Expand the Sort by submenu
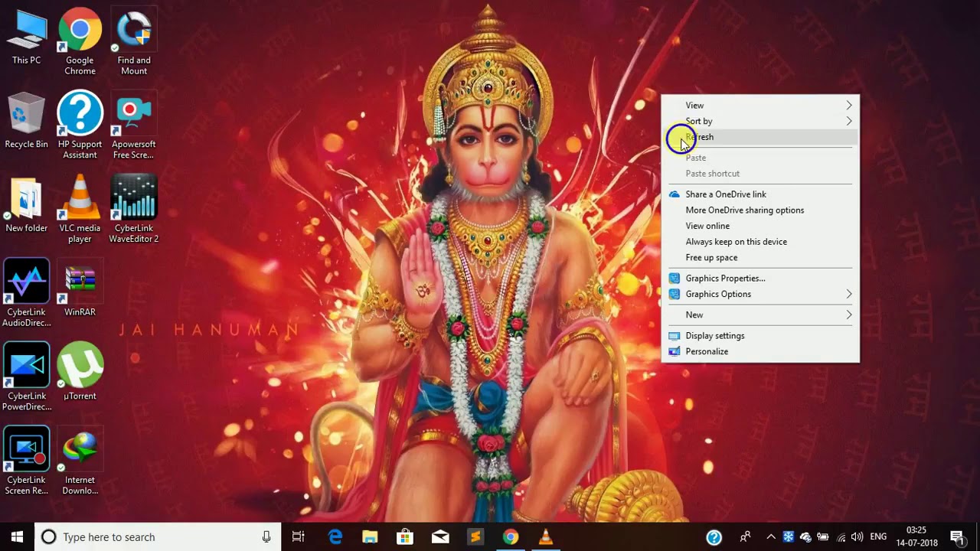This screenshot has width=980, height=551. [760, 121]
